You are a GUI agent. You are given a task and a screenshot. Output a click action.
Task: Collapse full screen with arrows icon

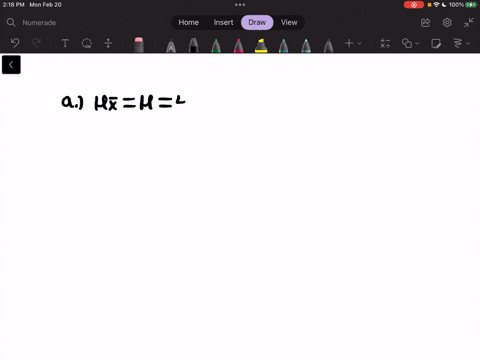[468, 23]
